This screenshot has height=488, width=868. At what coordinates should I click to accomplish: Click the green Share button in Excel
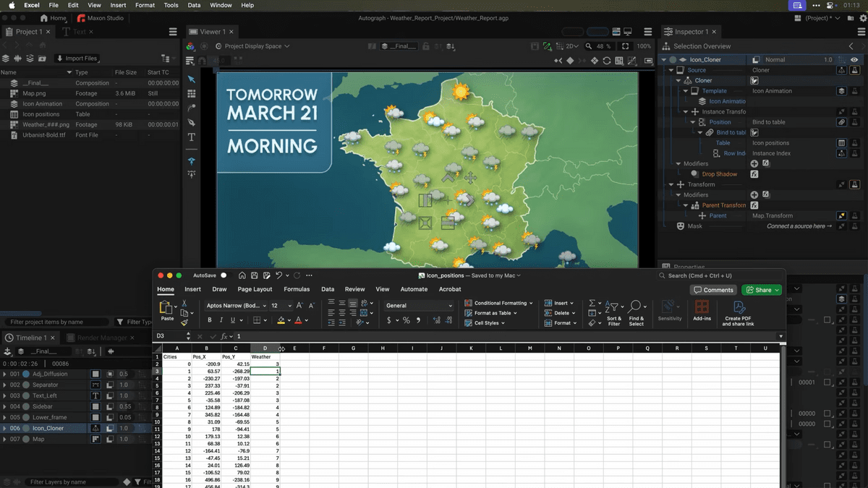762,290
